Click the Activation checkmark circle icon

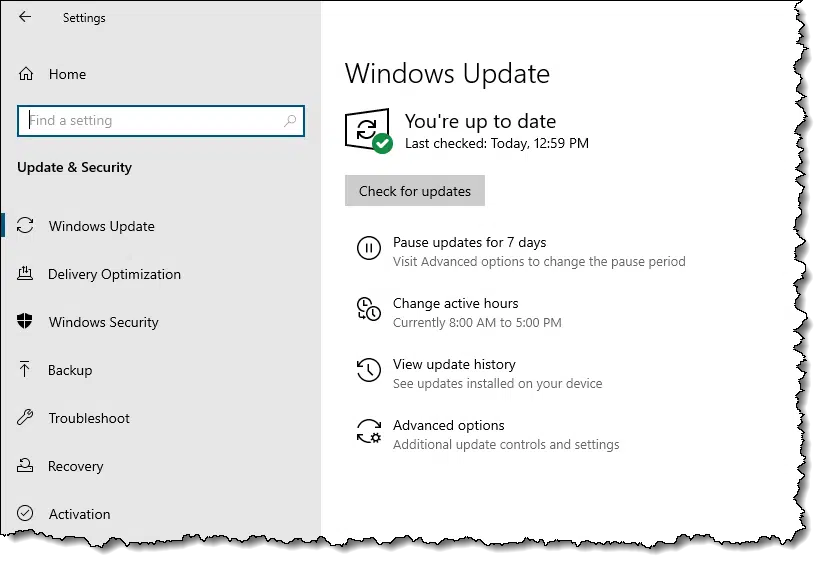coord(25,513)
